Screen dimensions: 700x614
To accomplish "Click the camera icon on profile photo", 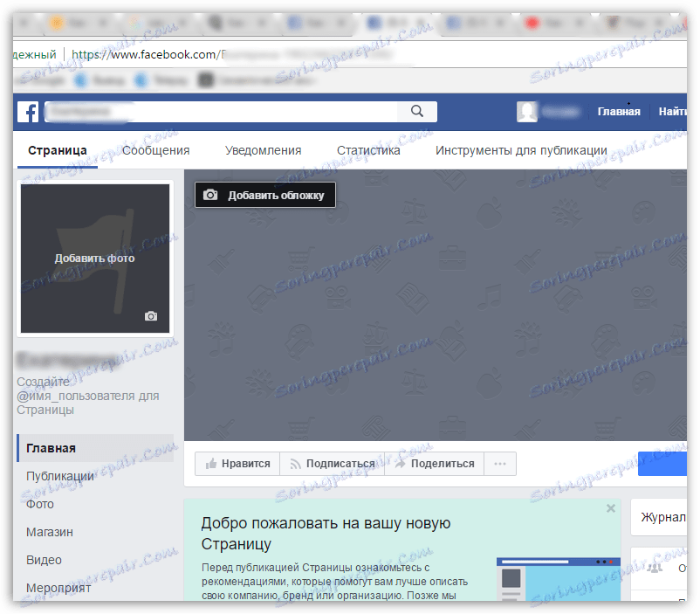I will pos(151,316).
